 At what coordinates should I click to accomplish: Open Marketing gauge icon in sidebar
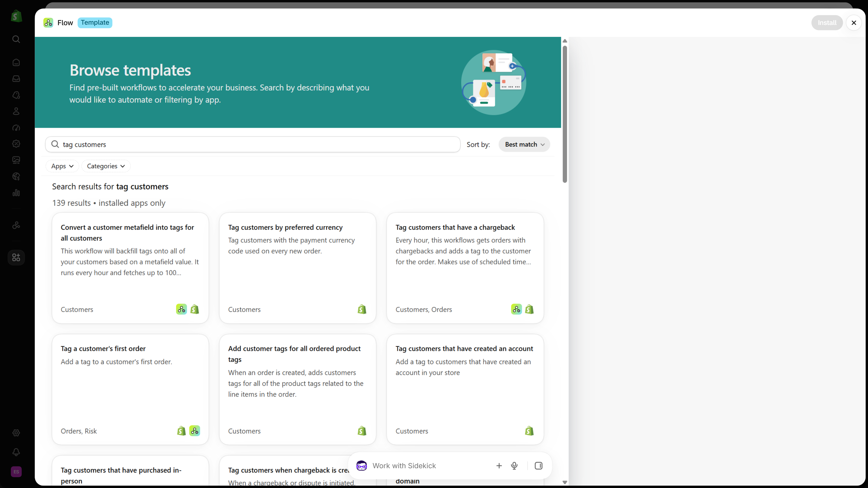tap(16, 128)
